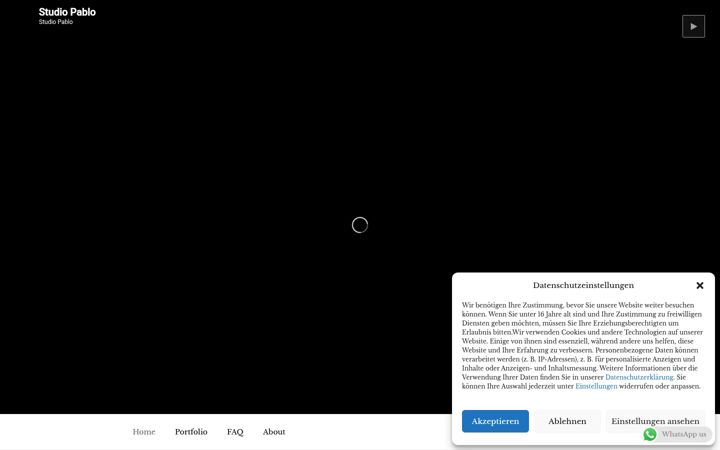Screen dimensions: 720x450
Task: Follow the Einstellungen link in the privacy text
Action: (x=596, y=386)
